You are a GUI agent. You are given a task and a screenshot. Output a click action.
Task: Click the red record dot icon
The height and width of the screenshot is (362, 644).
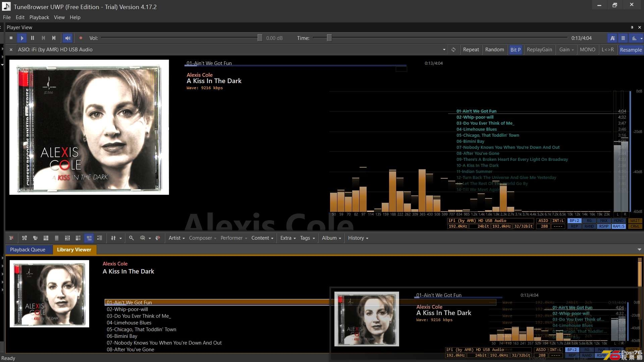coord(81,38)
